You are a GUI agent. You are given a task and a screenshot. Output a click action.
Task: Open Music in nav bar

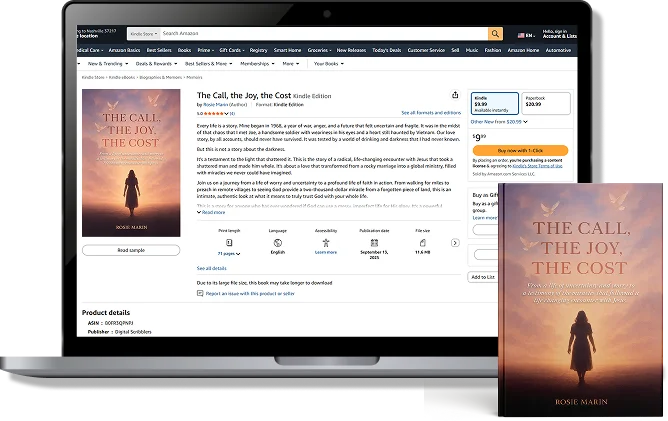pyautogui.click(x=472, y=50)
